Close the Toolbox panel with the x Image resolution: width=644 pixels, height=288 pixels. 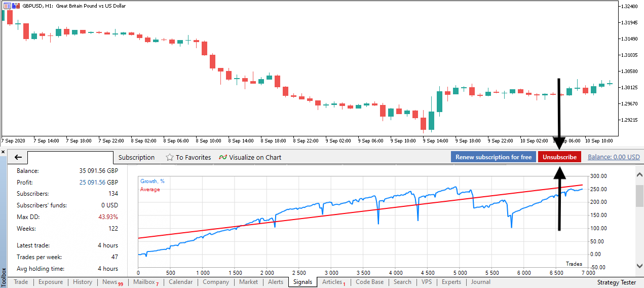pyautogui.click(x=3, y=152)
